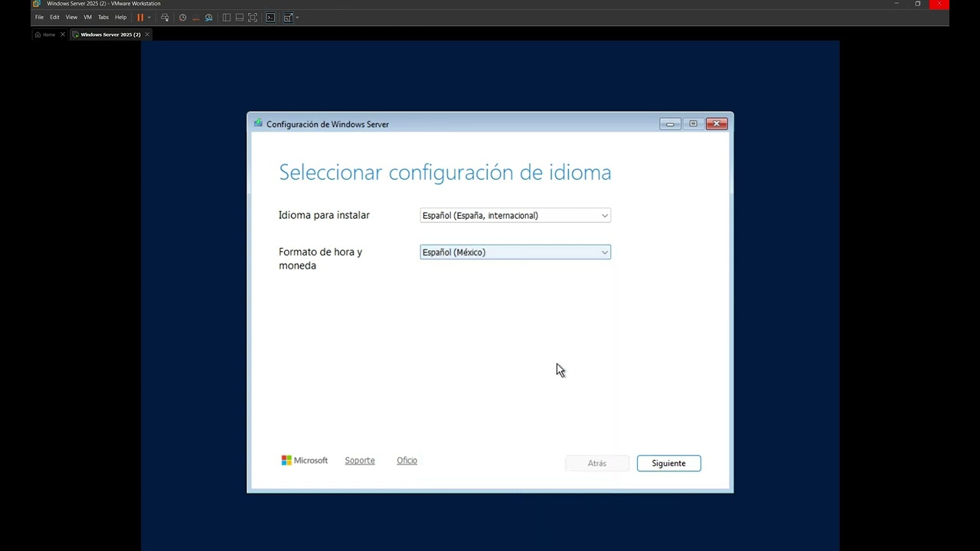Click the setup dialog title bar icon
The height and width of the screenshot is (551, 980).
click(258, 123)
